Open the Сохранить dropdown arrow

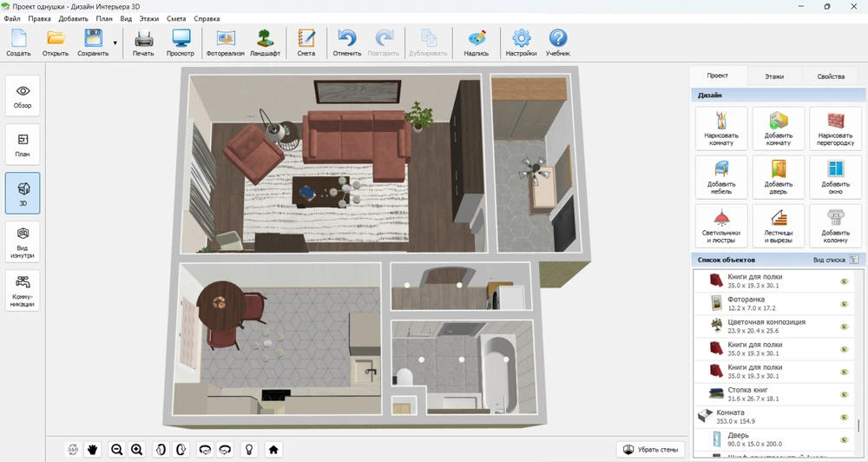click(x=115, y=43)
